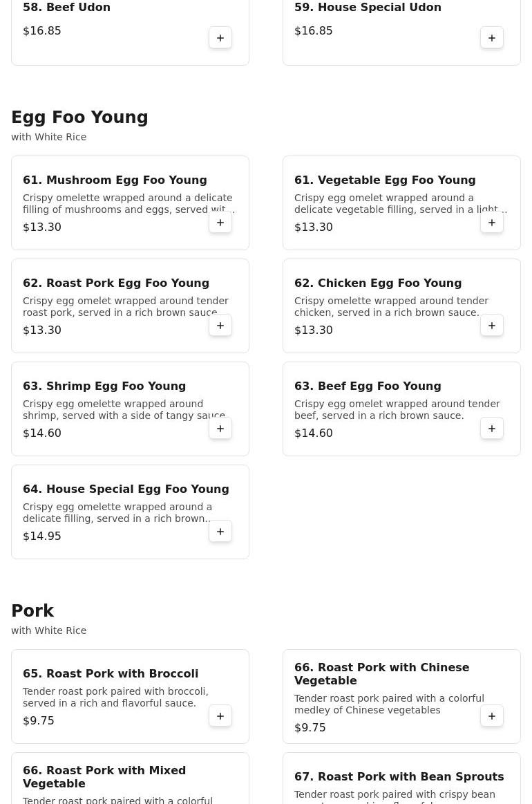Screen dimensions: 532x804
Task: Open Mushroom Egg Foo Young item title
Action: 115,180
